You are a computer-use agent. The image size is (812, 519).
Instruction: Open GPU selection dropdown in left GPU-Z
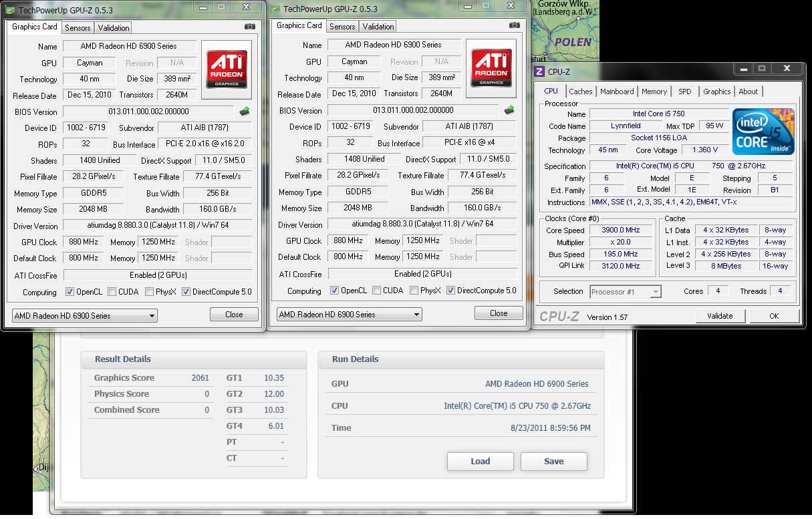85,316
